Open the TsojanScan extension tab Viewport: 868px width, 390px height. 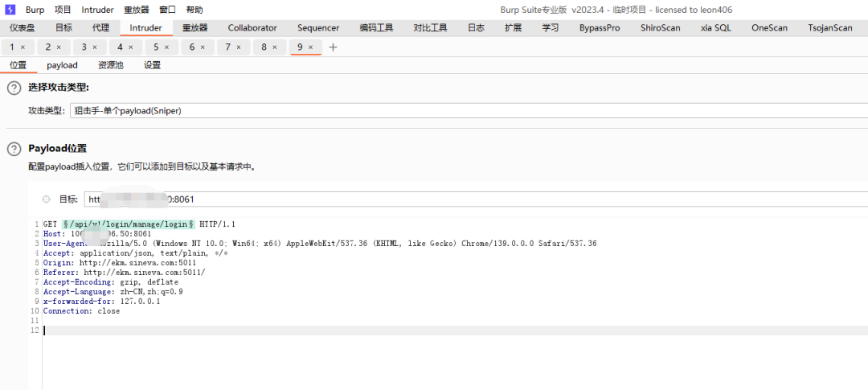click(829, 27)
